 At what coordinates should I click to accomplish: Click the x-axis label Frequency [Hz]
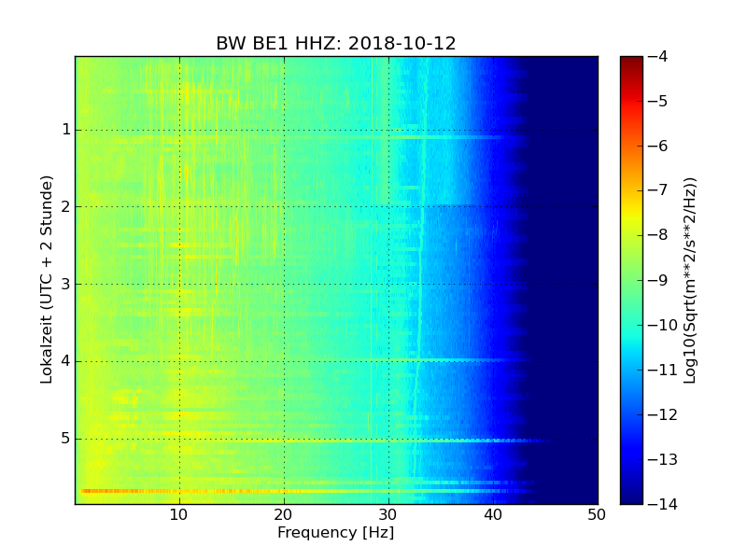point(336,532)
